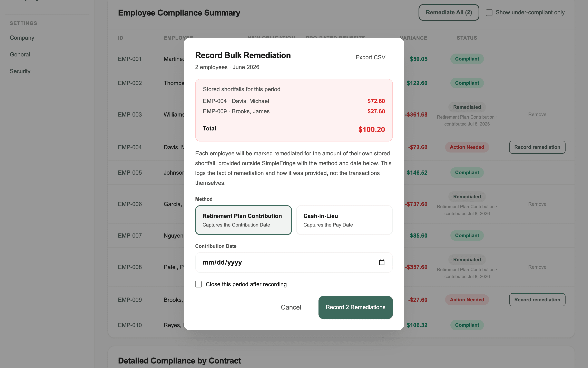Click the -$361.68 variance value
588x368 pixels.
tap(416, 114)
